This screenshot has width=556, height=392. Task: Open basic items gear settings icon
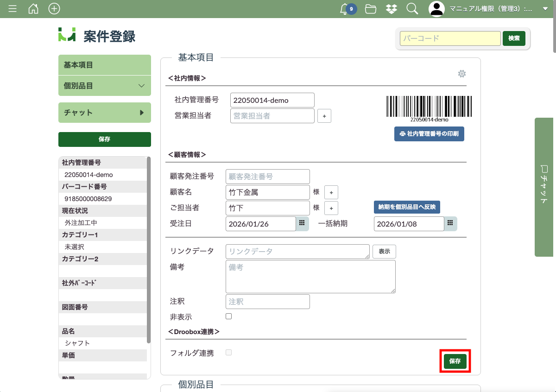461,74
